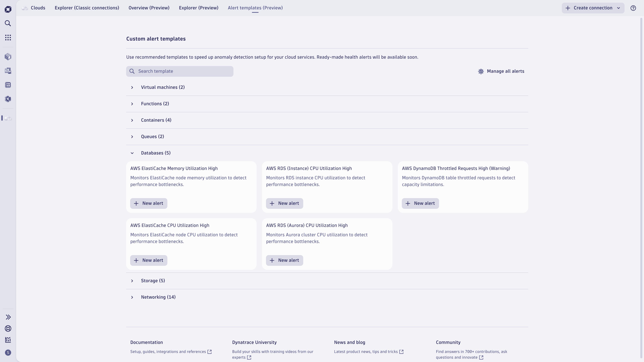The width and height of the screenshot is (644, 362).
Task: Click the 'Community' footer heading
Action: [448, 342]
